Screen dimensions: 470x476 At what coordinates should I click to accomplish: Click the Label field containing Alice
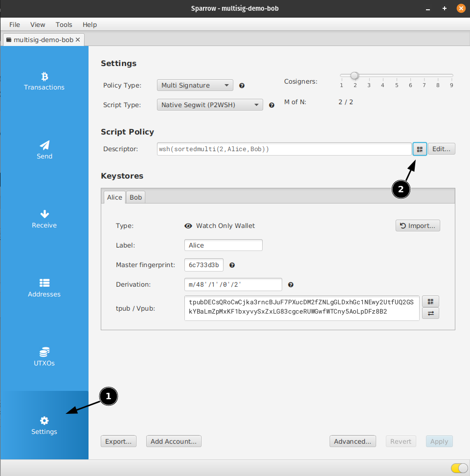click(x=224, y=245)
